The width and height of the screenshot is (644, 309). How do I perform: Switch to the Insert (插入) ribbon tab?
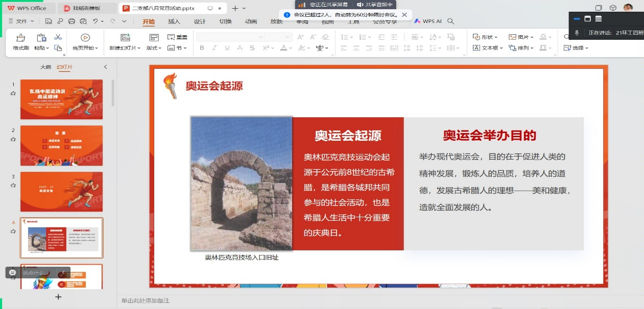click(174, 21)
